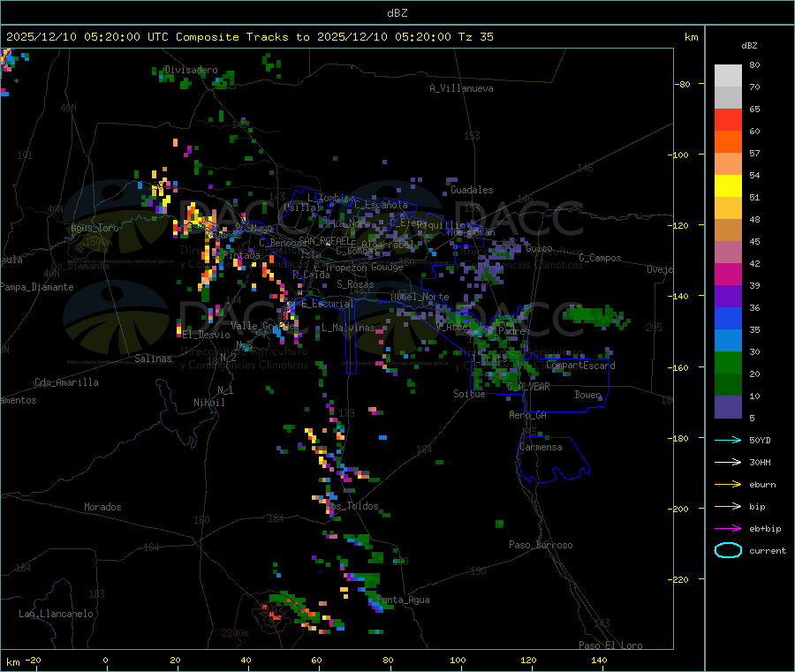Viewport: 795px width, 672px height.
Task: Click the cyan 50YD arrow in legend
Action: [x=728, y=440]
